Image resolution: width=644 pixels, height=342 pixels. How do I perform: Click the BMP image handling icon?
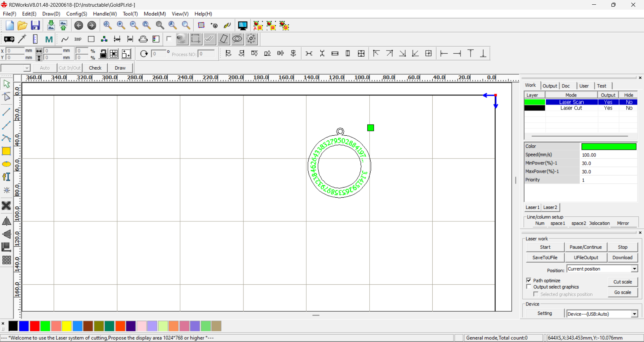tap(78, 39)
